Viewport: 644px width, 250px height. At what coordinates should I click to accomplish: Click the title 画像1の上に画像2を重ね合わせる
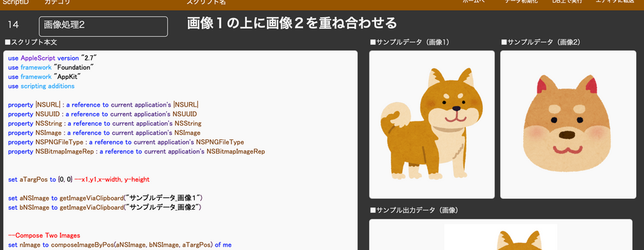292,23
